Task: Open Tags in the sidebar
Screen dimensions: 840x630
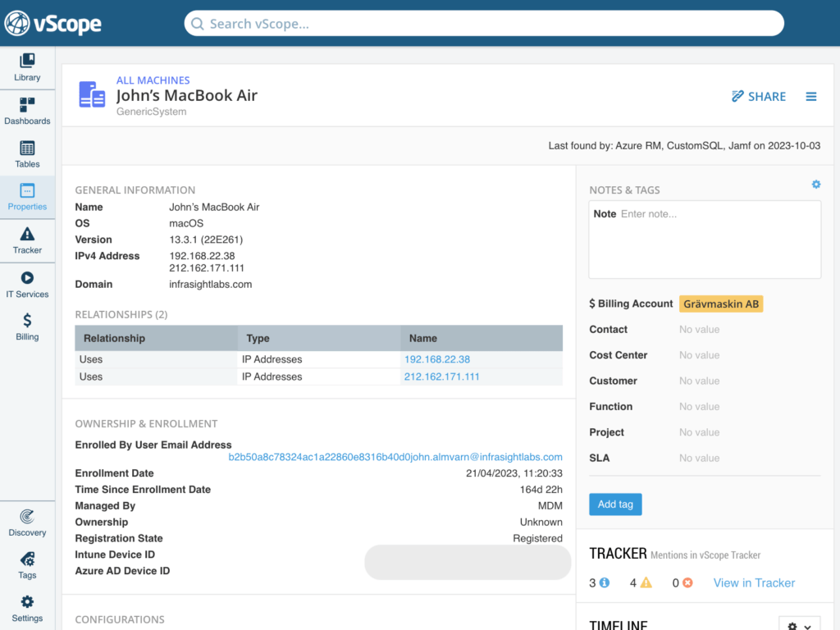Action: pyautogui.click(x=27, y=566)
